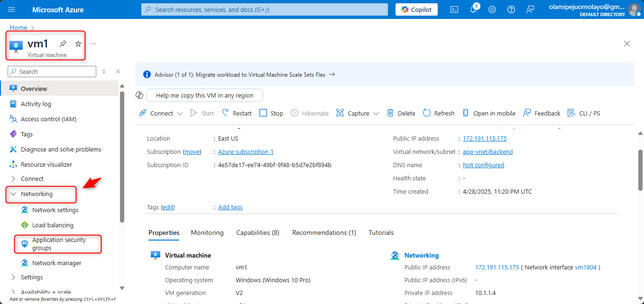Click the Add tags link

[x=230, y=207]
